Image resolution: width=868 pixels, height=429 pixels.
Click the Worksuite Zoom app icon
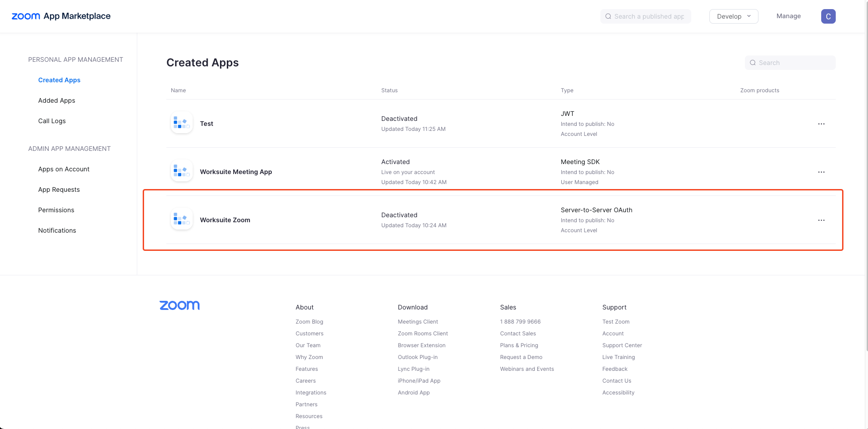(x=181, y=219)
